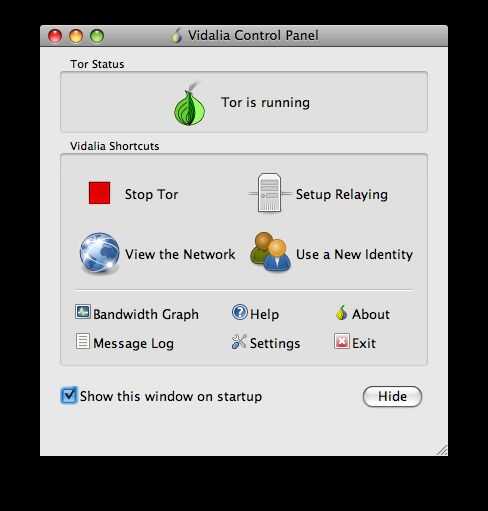Screen dimensions: 488x511
Task: Click the green Tor onion status icon
Action: point(190,104)
